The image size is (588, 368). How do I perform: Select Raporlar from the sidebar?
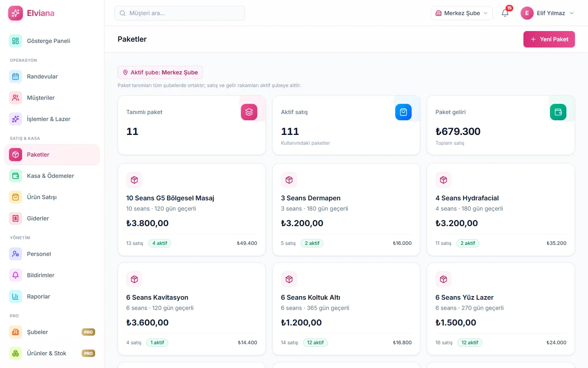pyautogui.click(x=52, y=296)
